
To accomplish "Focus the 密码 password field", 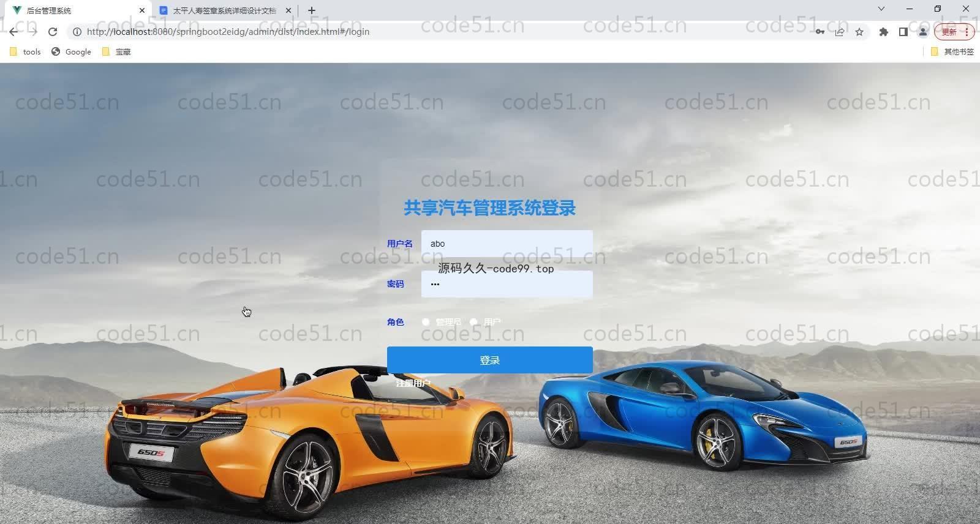I will click(507, 284).
